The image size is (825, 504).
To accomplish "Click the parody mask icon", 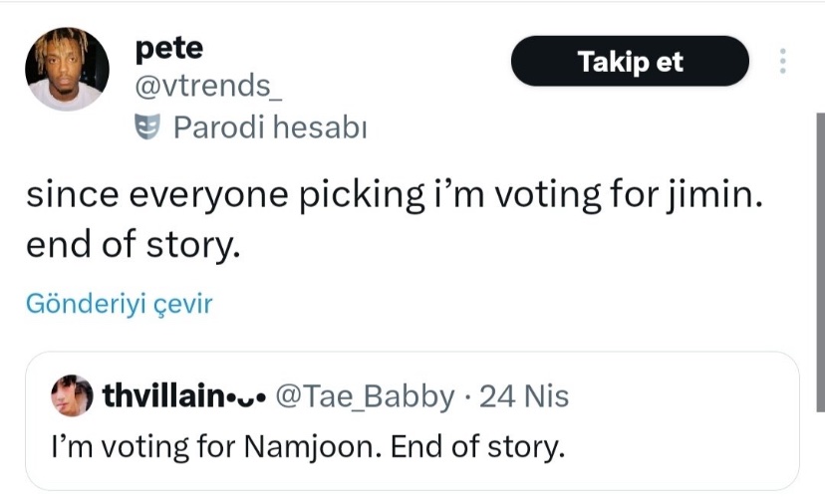I will (147, 127).
